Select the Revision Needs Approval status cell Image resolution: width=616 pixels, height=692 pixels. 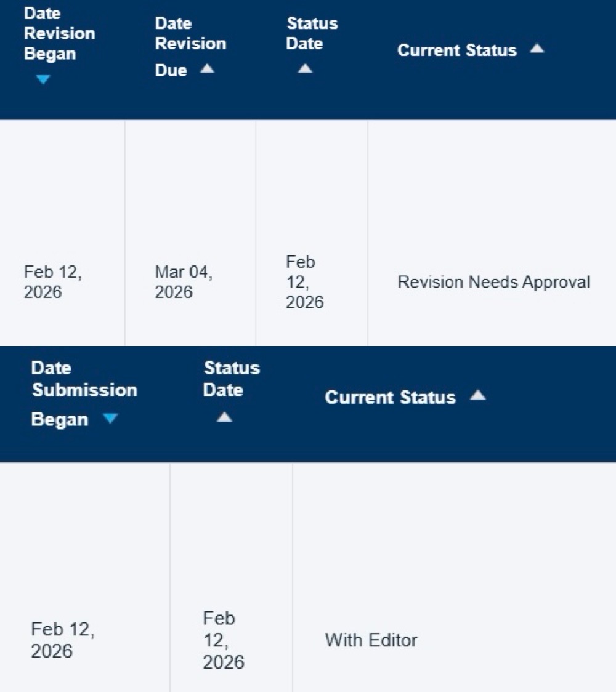pos(493,282)
